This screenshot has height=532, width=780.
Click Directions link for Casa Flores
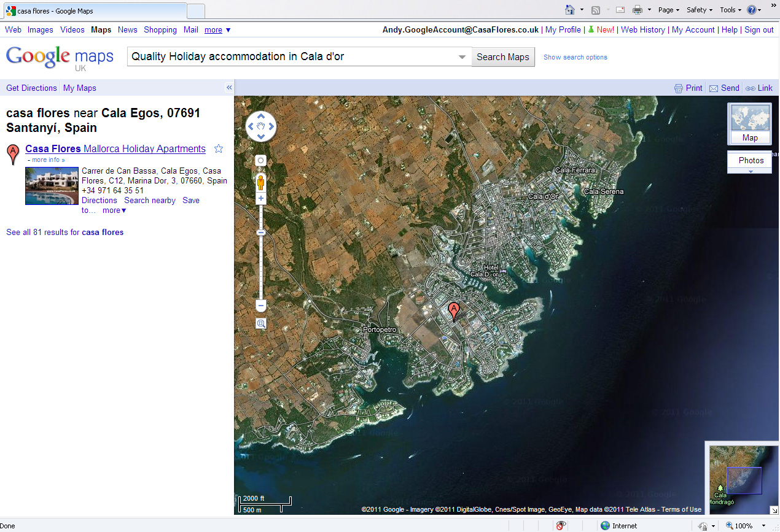pos(99,200)
